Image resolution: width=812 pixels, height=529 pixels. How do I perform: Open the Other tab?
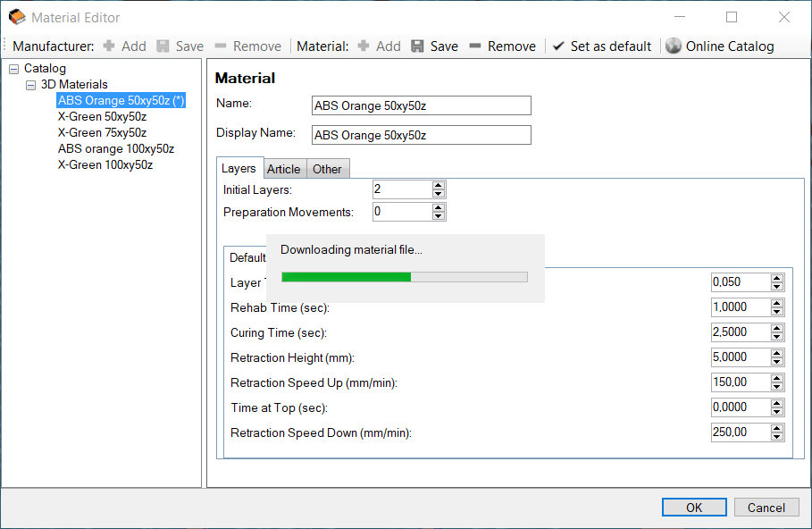327,169
